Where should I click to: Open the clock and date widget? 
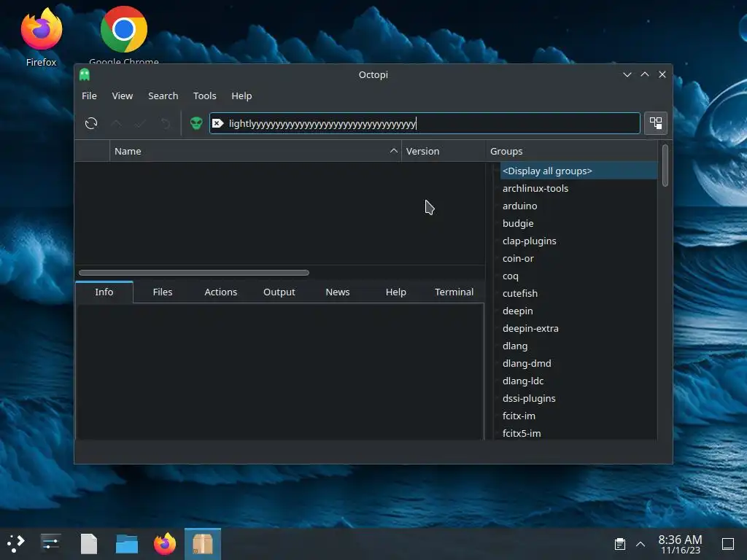pyautogui.click(x=680, y=544)
